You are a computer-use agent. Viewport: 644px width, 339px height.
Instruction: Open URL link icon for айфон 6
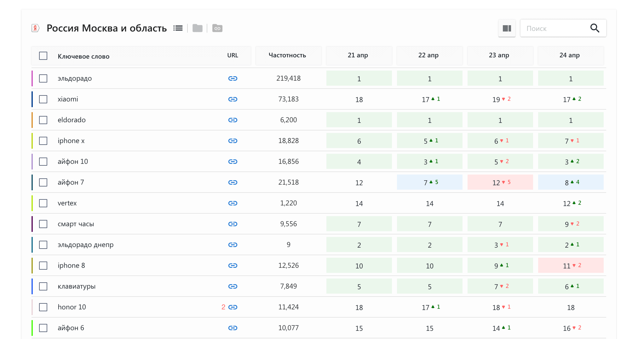[233, 328]
